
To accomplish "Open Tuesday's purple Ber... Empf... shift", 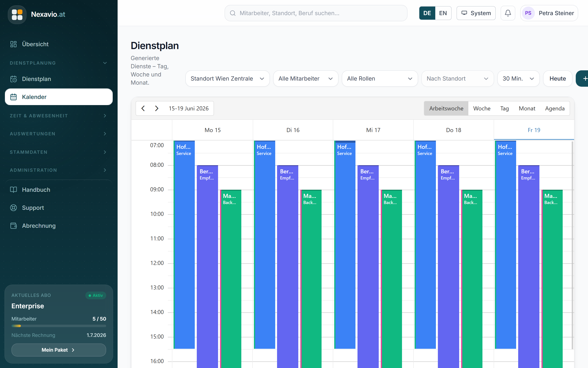I will coord(287,267).
